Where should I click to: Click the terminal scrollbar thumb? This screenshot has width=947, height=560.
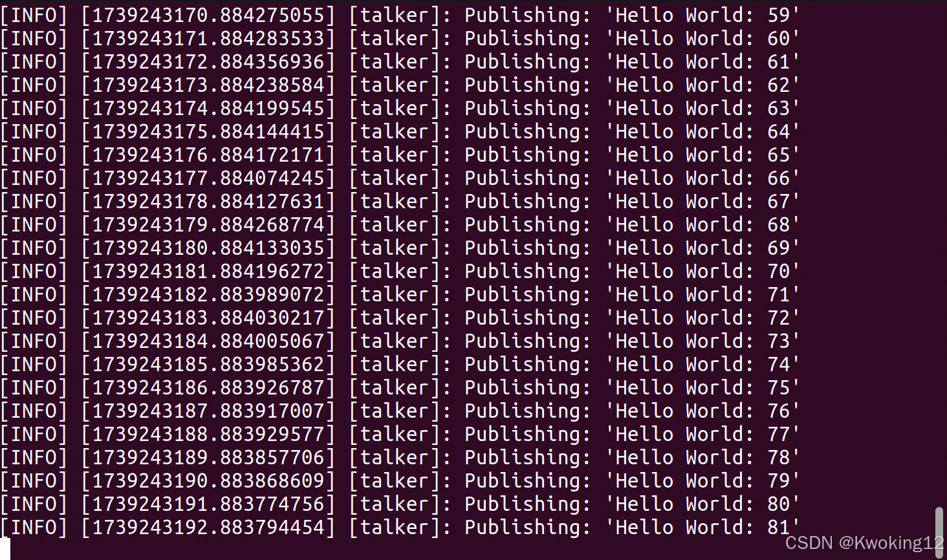[x=939, y=528]
